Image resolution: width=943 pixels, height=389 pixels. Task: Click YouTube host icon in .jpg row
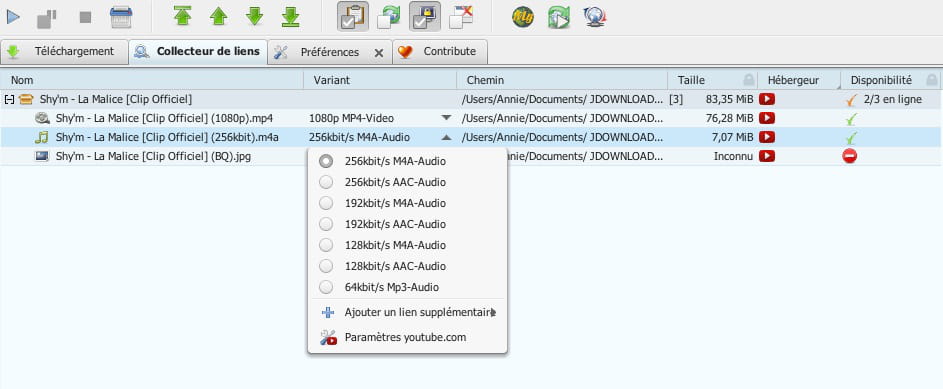(767, 156)
